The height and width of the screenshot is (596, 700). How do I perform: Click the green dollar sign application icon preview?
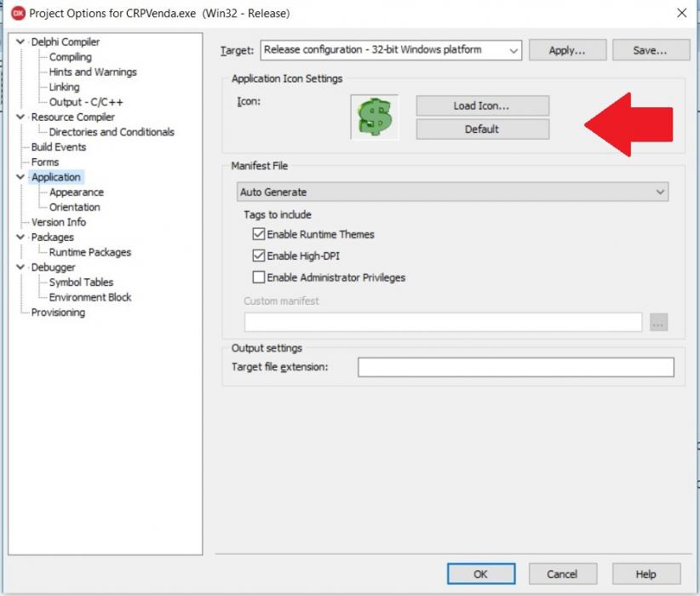[375, 117]
